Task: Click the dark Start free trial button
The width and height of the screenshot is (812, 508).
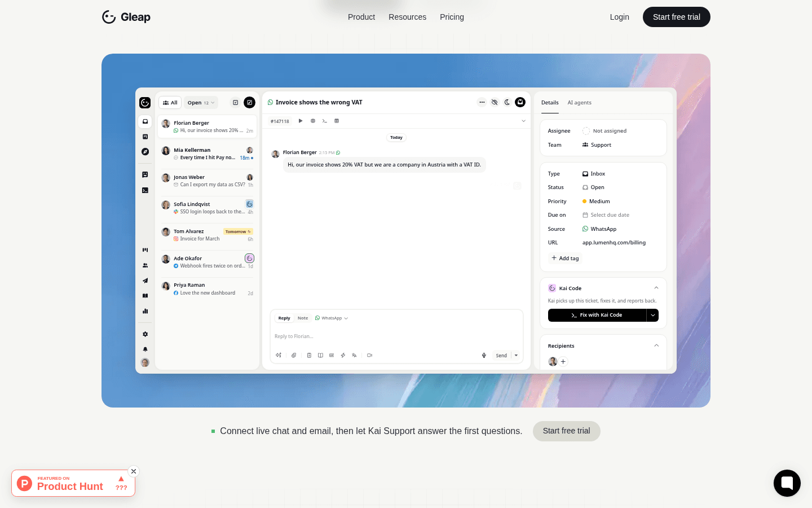Action: tap(677, 17)
